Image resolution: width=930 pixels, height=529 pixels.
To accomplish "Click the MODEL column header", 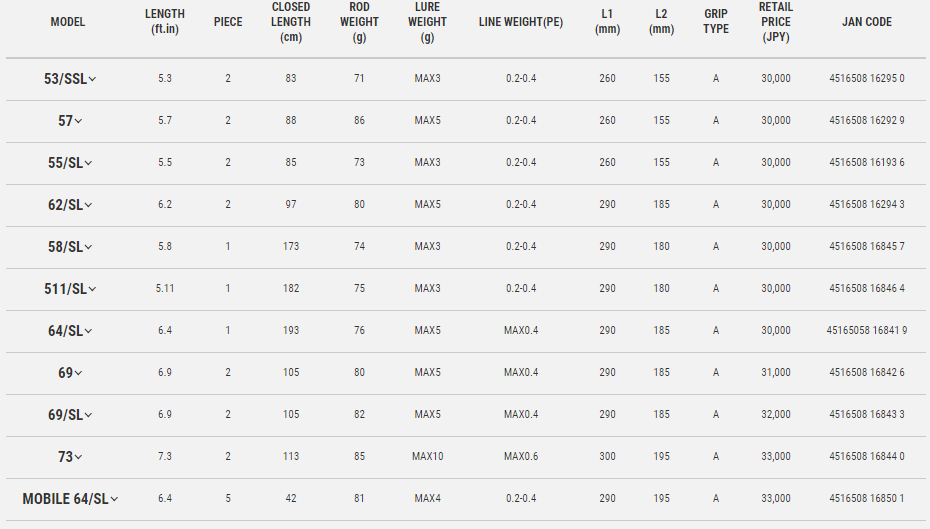I will click(x=68, y=22).
